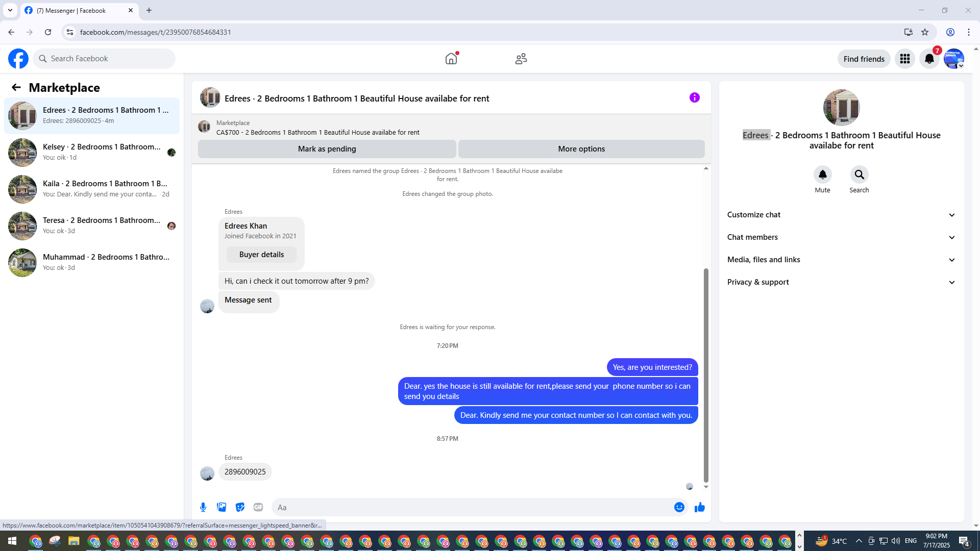Click the Search Facebook field
The width and height of the screenshot is (980, 551).
coord(104,59)
